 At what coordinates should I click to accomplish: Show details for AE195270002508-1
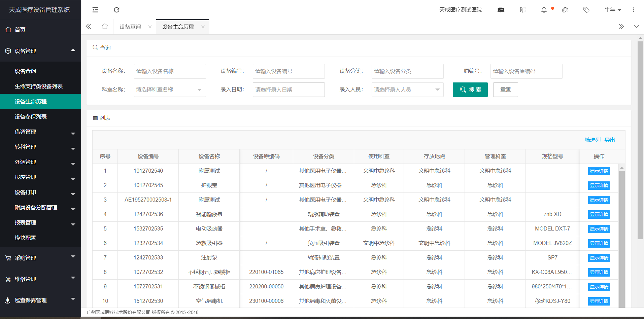point(599,200)
